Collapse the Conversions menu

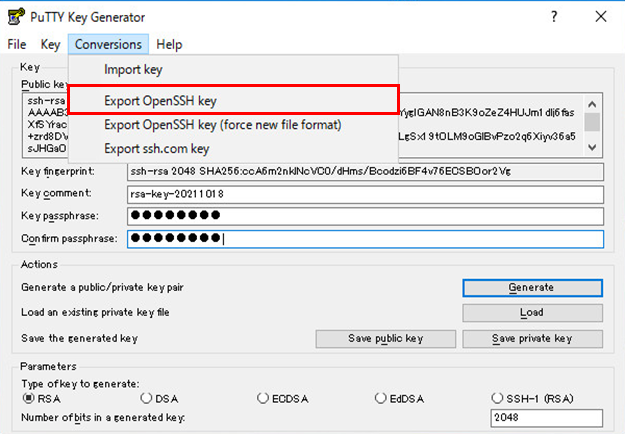[x=108, y=44]
